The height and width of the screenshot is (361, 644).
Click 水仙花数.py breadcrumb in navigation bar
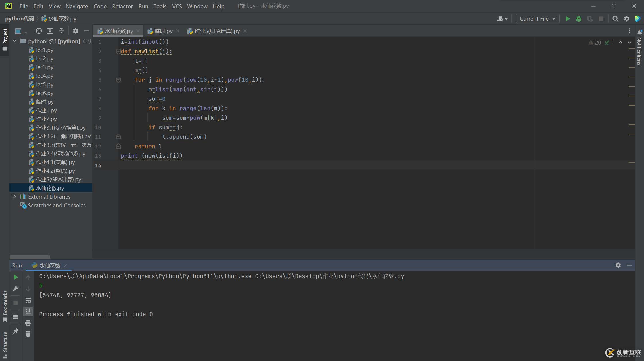(59, 19)
